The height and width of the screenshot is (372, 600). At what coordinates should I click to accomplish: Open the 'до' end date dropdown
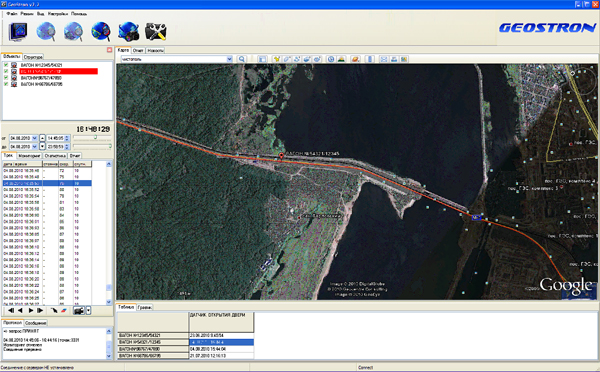(34, 147)
